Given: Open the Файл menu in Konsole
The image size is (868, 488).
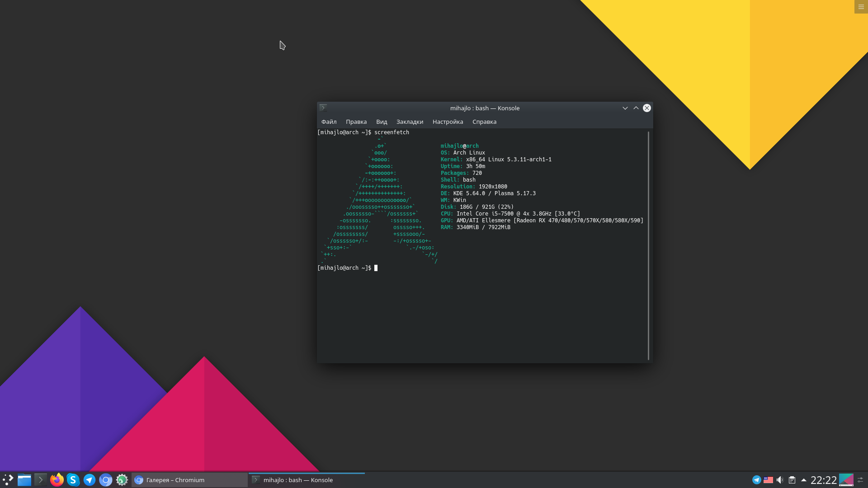Looking at the screenshot, I should (x=329, y=122).
